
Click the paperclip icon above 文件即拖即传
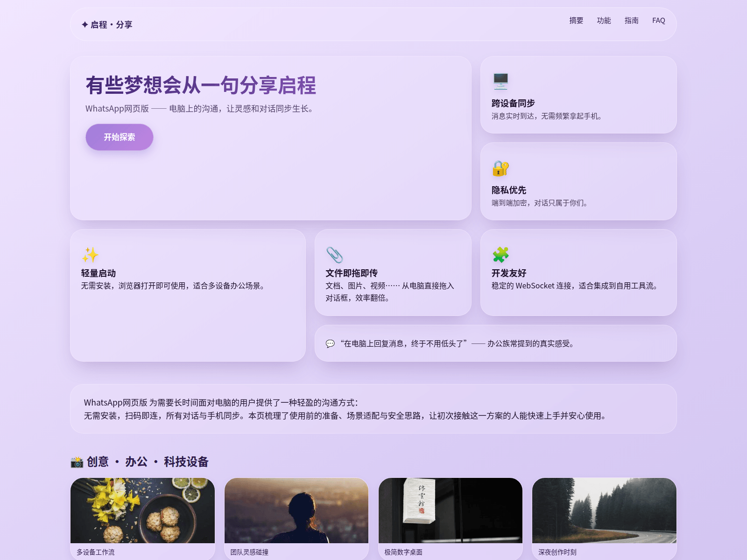[x=334, y=255]
